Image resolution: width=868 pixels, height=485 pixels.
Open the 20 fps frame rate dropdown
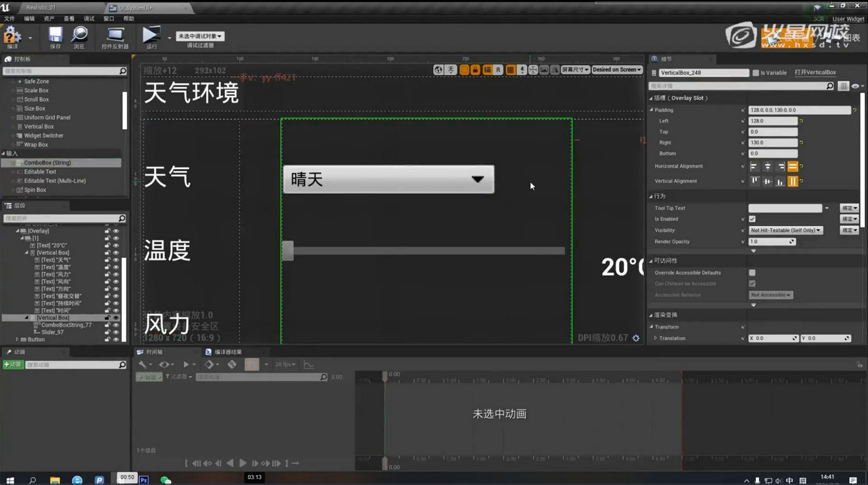pos(285,365)
